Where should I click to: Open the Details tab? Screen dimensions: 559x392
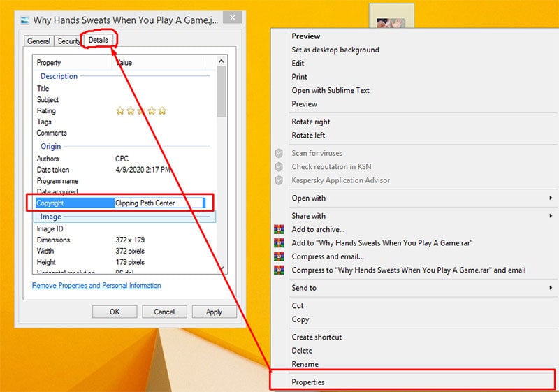(x=99, y=40)
